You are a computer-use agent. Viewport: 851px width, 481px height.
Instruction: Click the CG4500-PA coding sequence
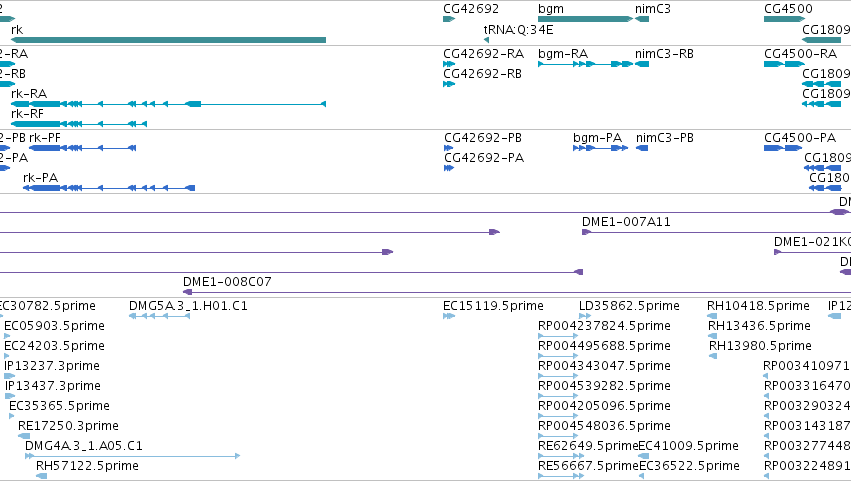[783, 148]
